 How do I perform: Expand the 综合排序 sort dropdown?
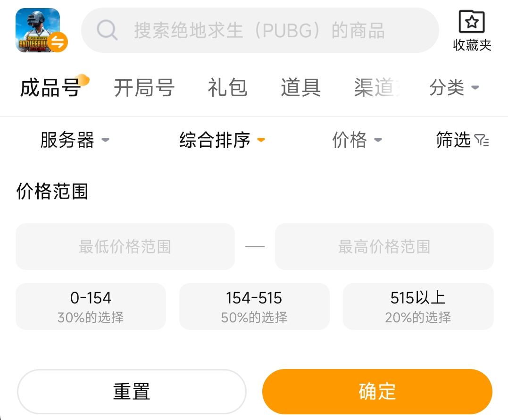click(x=222, y=140)
